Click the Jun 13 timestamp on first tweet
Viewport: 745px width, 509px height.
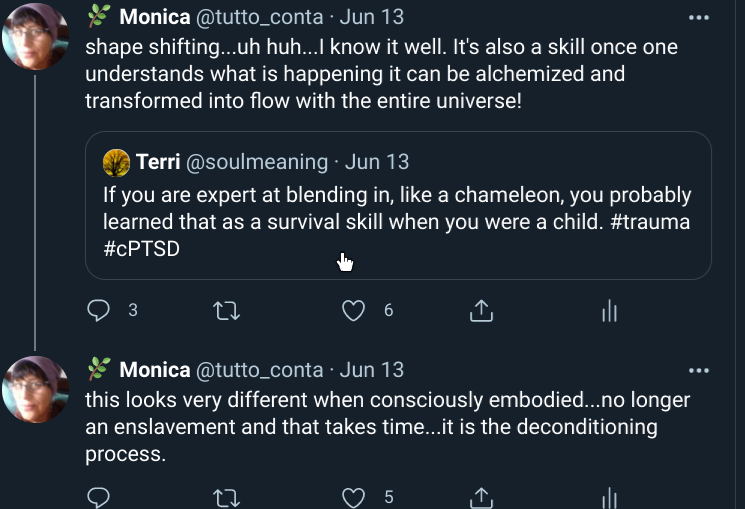(x=372, y=17)
